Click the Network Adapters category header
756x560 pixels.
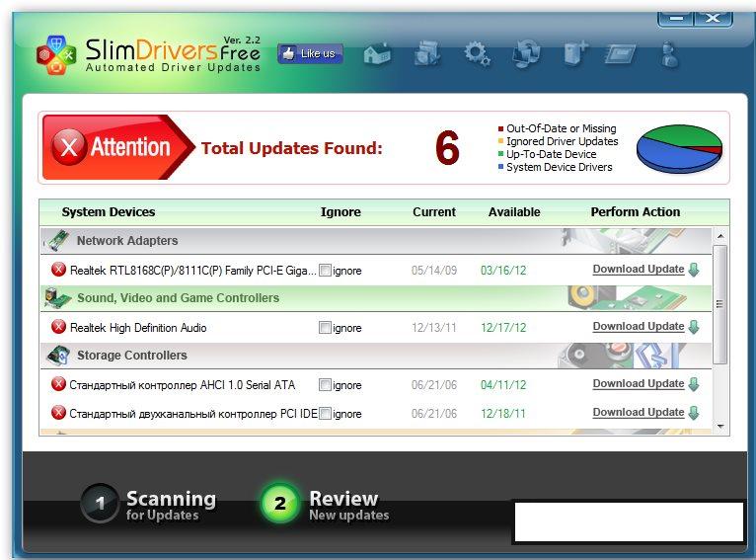pyautogui.click(x=376, y=240)
